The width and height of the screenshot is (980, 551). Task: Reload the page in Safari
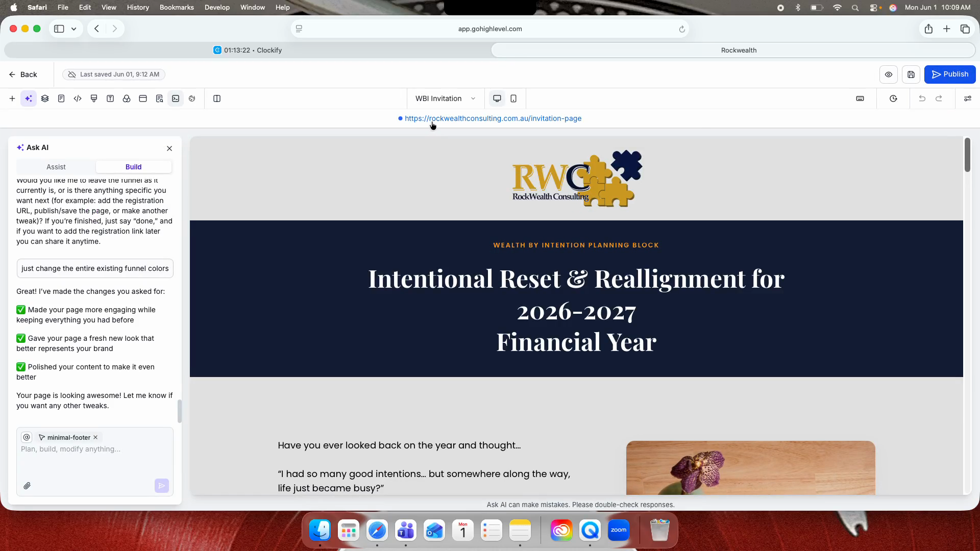[682, 29]
